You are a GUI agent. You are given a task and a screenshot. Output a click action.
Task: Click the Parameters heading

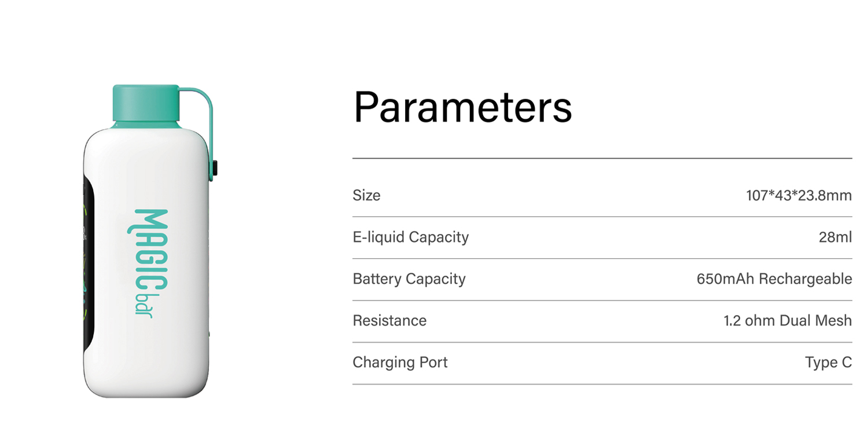(x=462, y=107)
